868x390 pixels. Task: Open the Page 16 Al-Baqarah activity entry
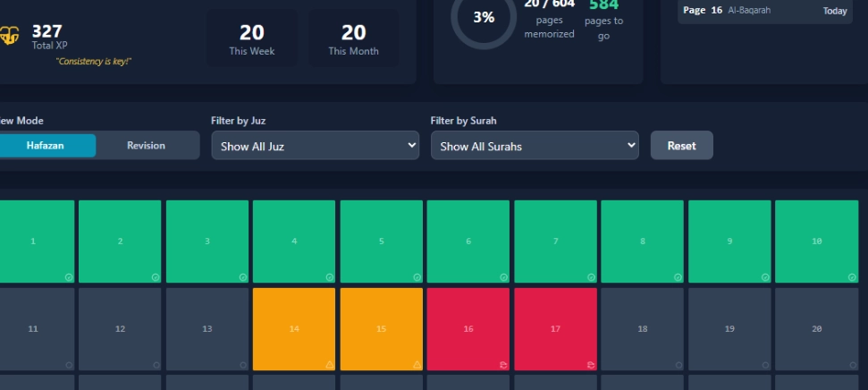[765, 11]
